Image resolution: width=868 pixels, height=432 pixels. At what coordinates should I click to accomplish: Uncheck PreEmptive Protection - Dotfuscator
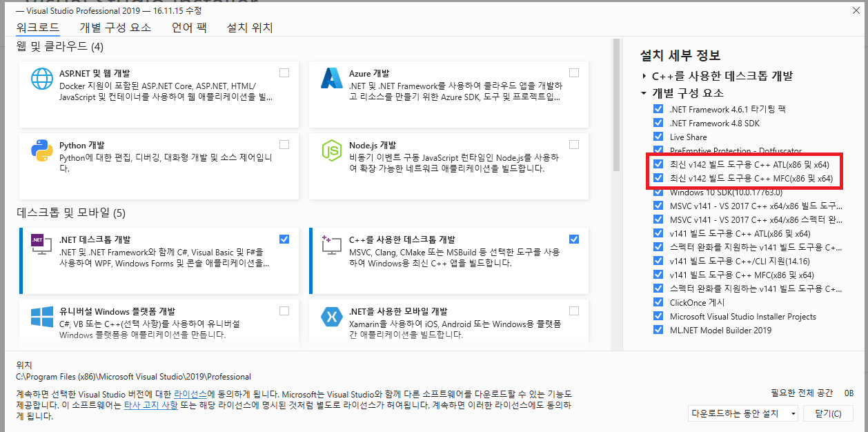click(x=658, y=150)
